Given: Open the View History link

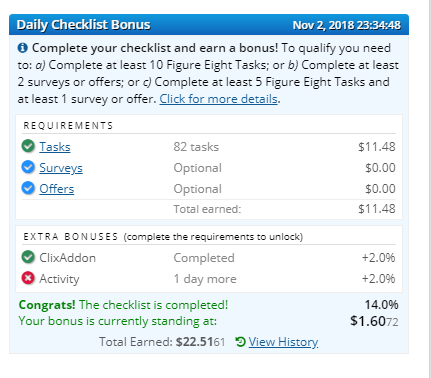Looking at the screenshot, I should pyautogui.click(x=283, y=342).
